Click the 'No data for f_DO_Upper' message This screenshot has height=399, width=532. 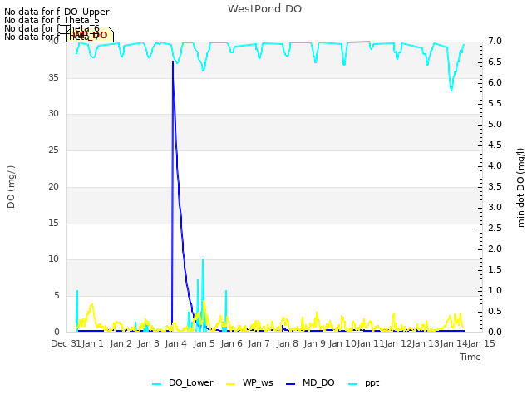(x=57, y=12)
